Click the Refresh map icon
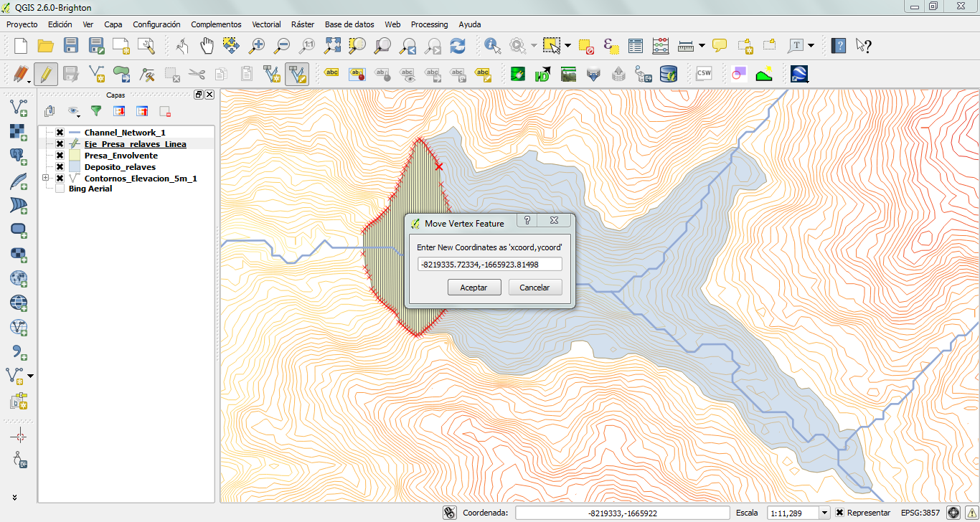Image resolution: width=980 pixels, height=522 pixels. (x=458, y=46)
